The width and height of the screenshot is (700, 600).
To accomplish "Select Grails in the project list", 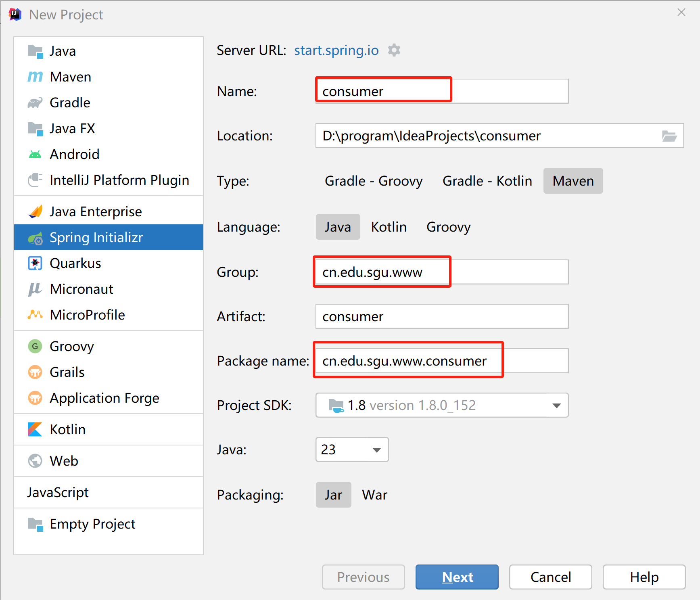I will tap(109, 372).
